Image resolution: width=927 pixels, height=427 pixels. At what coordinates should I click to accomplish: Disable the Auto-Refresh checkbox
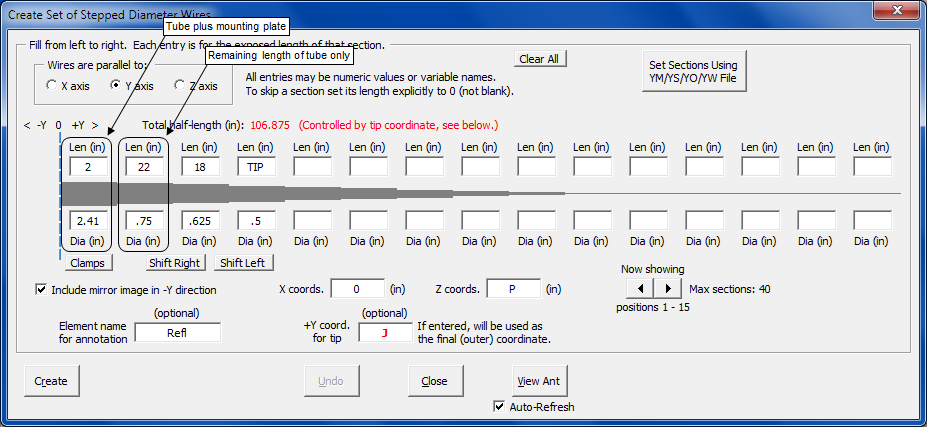[x=499, y=407]
